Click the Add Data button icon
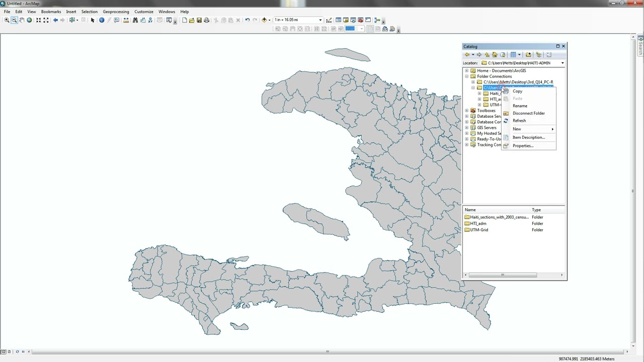This screenshot has height=362, width=644. tap(264, 20)
